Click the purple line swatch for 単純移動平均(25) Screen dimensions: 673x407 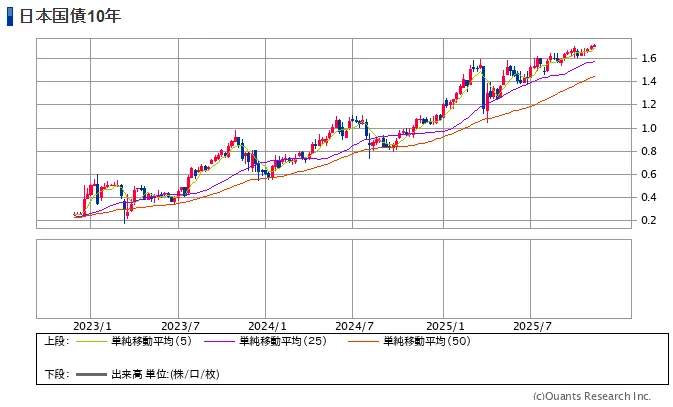(x=220, y=341)
